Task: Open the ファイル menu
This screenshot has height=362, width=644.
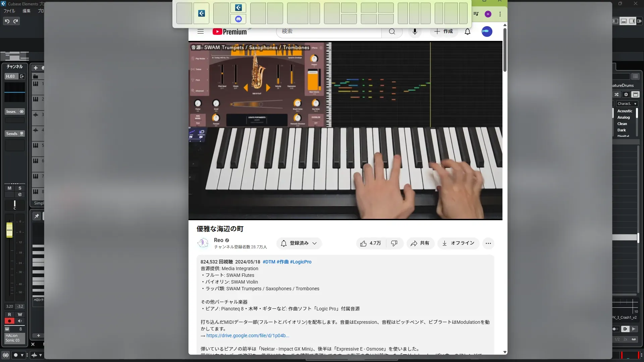Action: point(9,11)
